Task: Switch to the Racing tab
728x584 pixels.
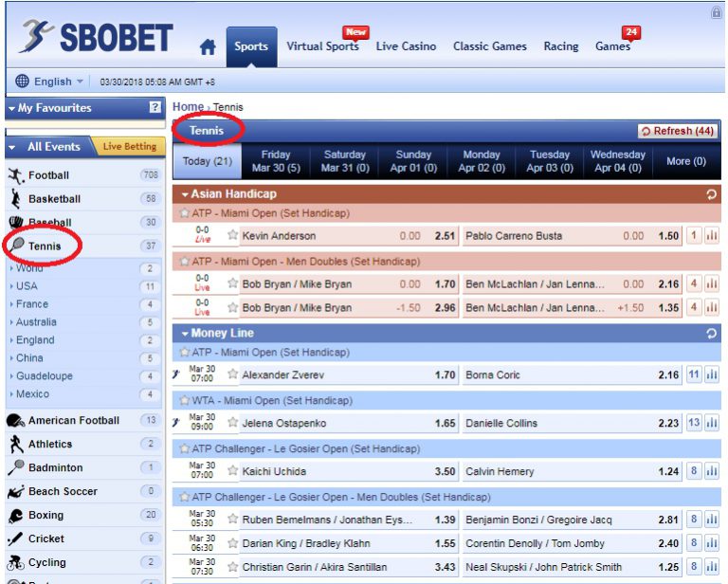Action: [561, 46]
